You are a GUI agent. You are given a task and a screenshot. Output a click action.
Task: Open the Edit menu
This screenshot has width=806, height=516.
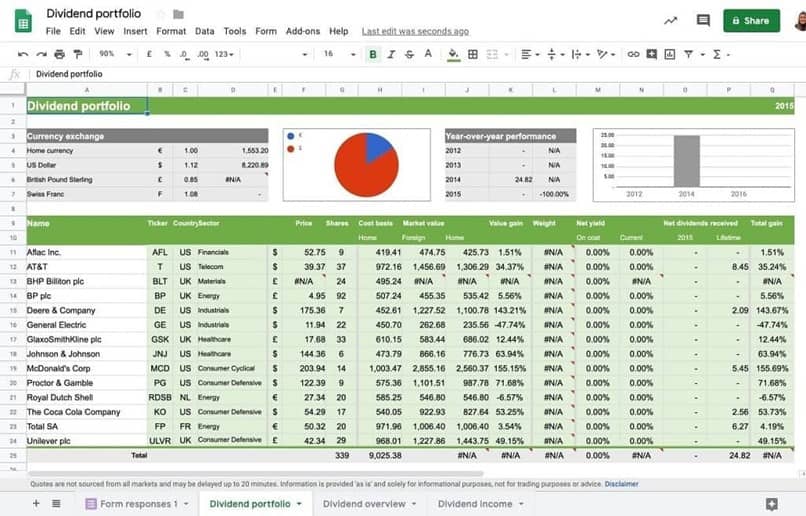(x=77, y=31)
